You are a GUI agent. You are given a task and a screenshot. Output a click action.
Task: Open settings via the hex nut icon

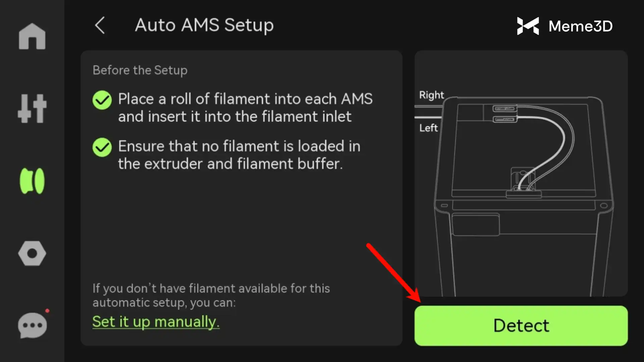(32, 253)
